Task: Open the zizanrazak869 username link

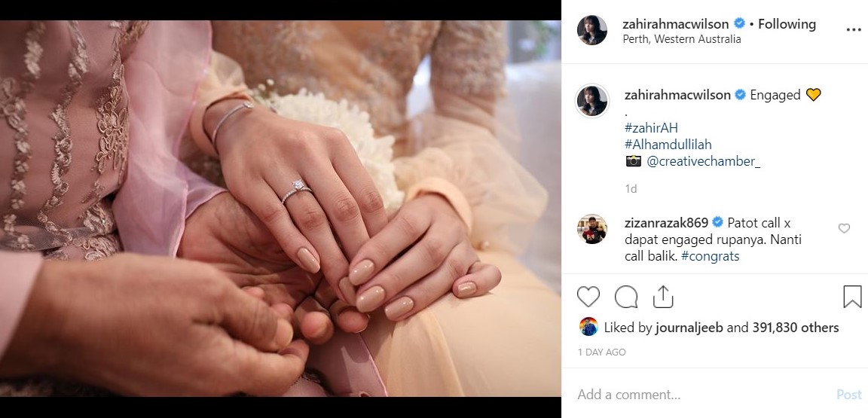Action: 666,223
